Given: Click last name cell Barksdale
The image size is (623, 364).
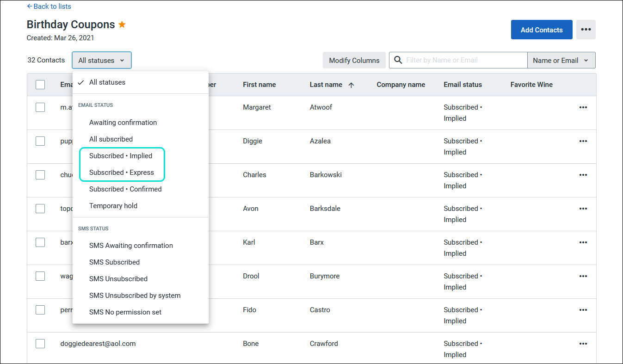Looking at the screenshot, I should 325,209.
